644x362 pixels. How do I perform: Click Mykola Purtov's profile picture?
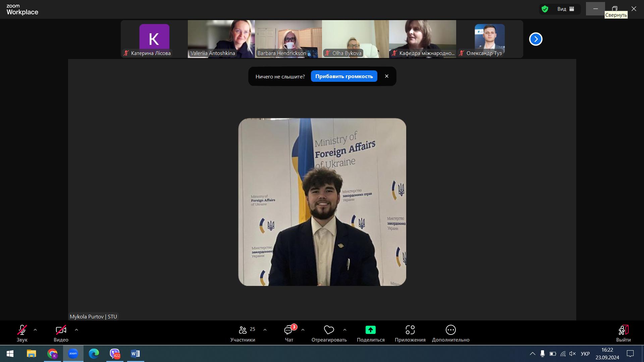click(322, 202)
